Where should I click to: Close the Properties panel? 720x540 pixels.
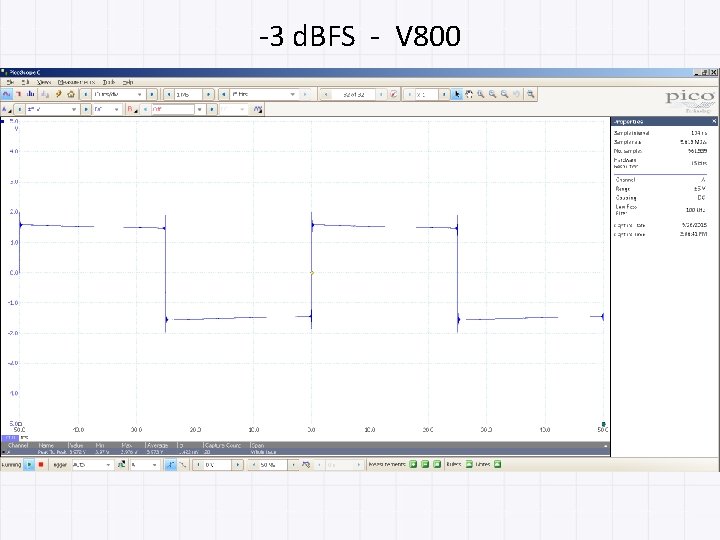tap(714, 121)
